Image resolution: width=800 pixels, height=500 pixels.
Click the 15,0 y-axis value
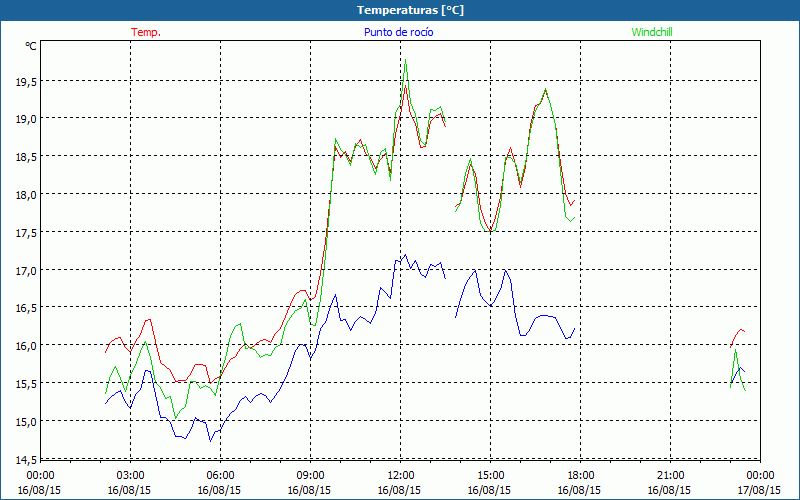click(25, 421)
